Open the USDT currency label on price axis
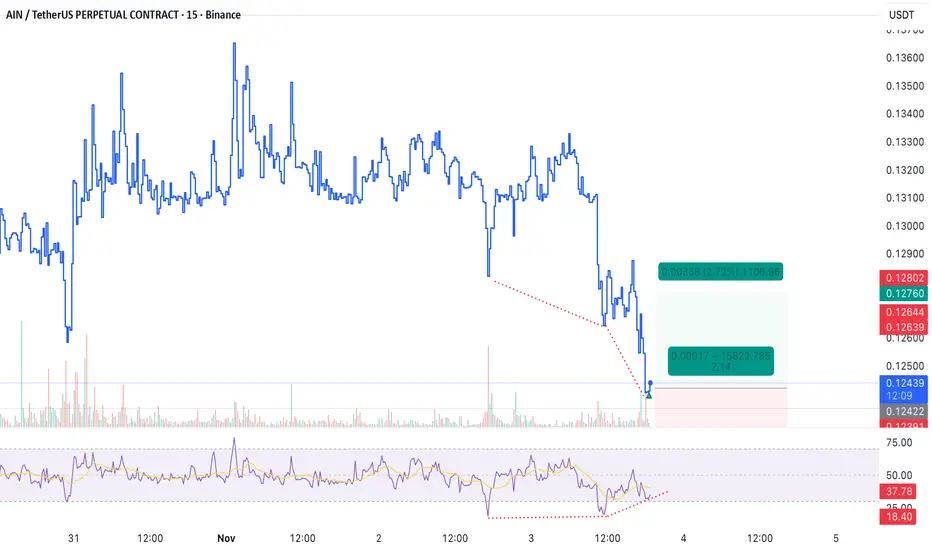This screenshot has width=932, height=550. click(x=901, y=15)
